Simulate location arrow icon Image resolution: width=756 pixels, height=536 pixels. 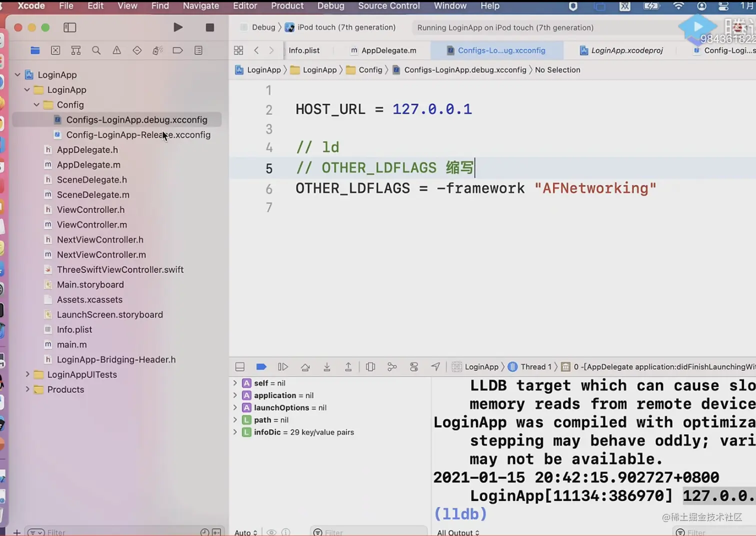(x=436, y=367)
